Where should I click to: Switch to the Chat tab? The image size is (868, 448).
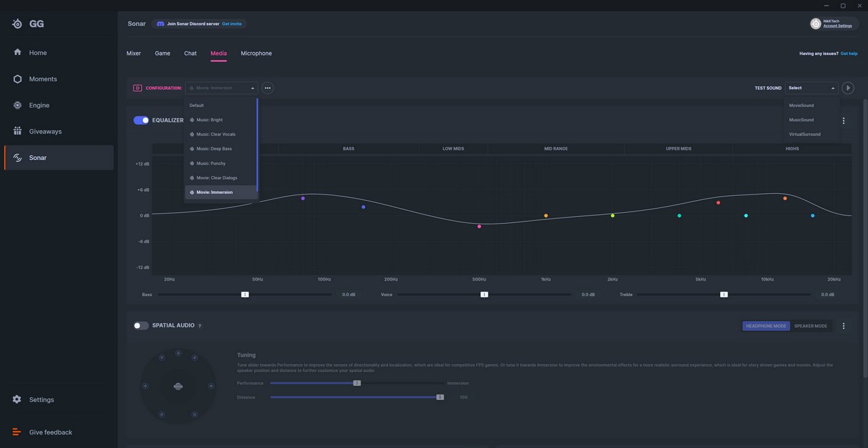[x=191, y=54]
